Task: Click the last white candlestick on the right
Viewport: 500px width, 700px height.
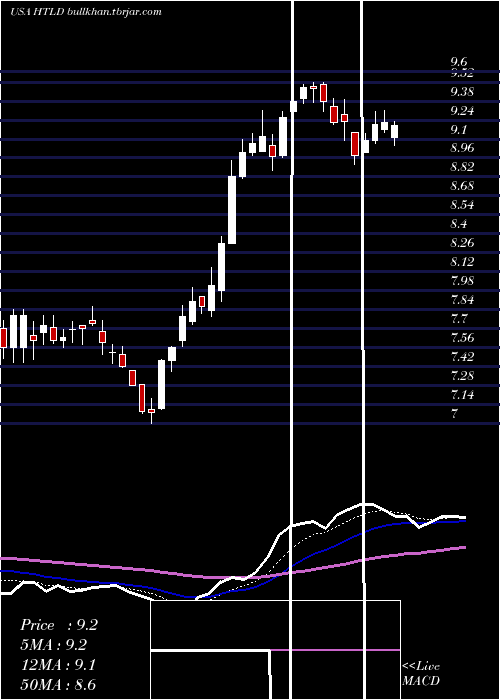Action: pyautogui.click(x=394, y=132)
